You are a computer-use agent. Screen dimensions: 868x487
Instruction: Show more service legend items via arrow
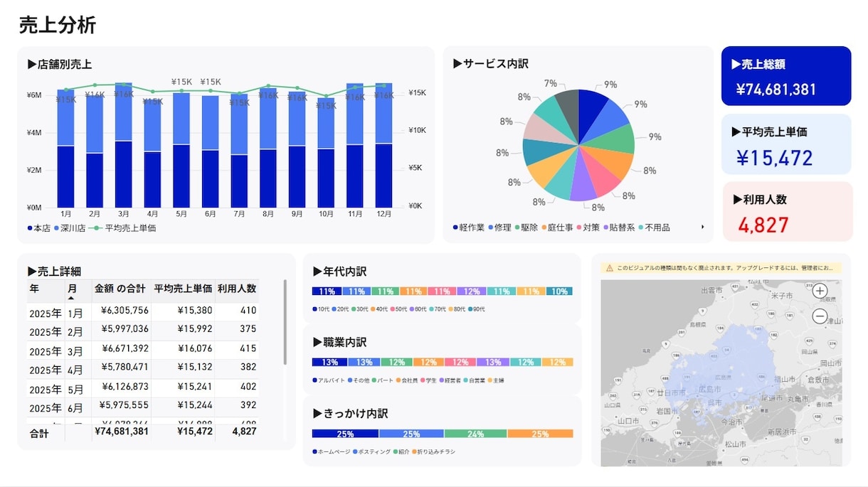coord(703,228)
